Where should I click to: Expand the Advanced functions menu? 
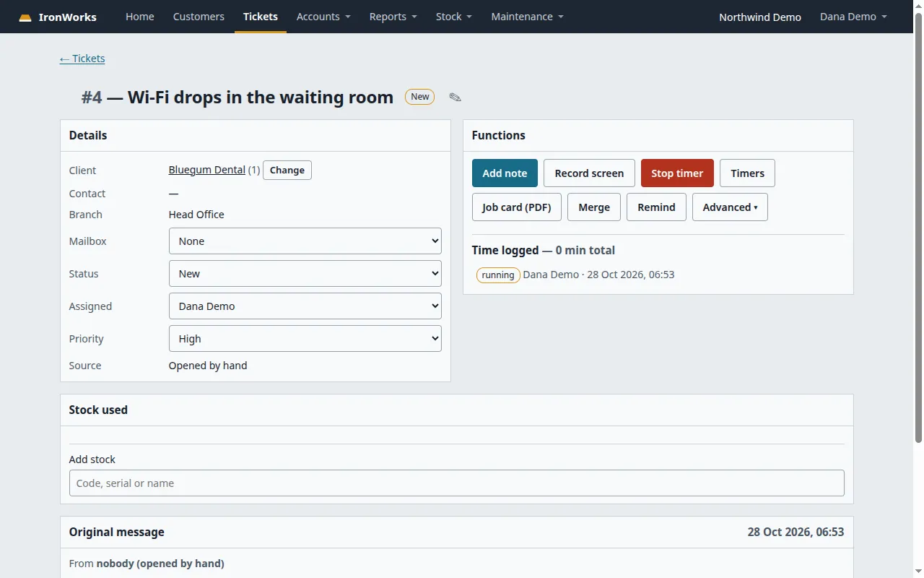pos(730,207)
